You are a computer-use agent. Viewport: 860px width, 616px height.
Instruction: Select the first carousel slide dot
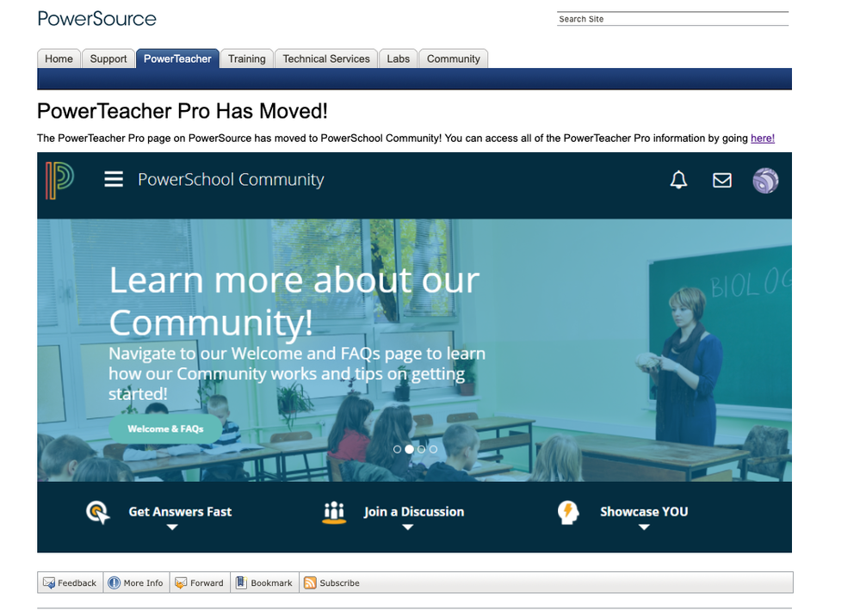coord(397,449)
